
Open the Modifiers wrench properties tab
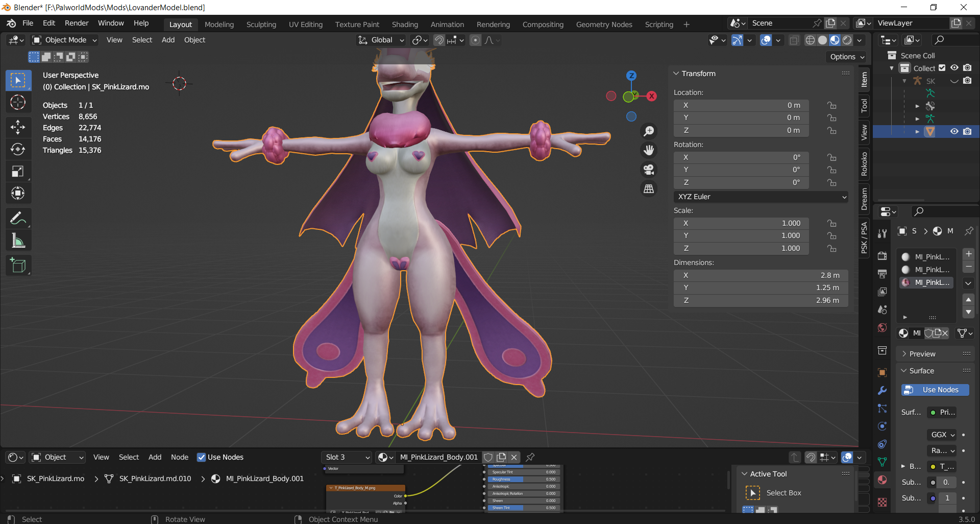882,391
